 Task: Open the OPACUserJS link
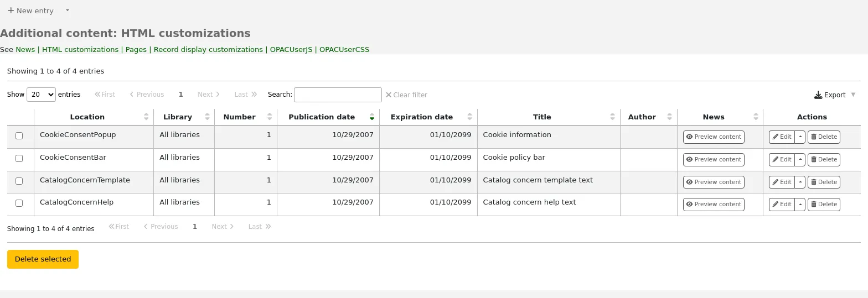291,49
